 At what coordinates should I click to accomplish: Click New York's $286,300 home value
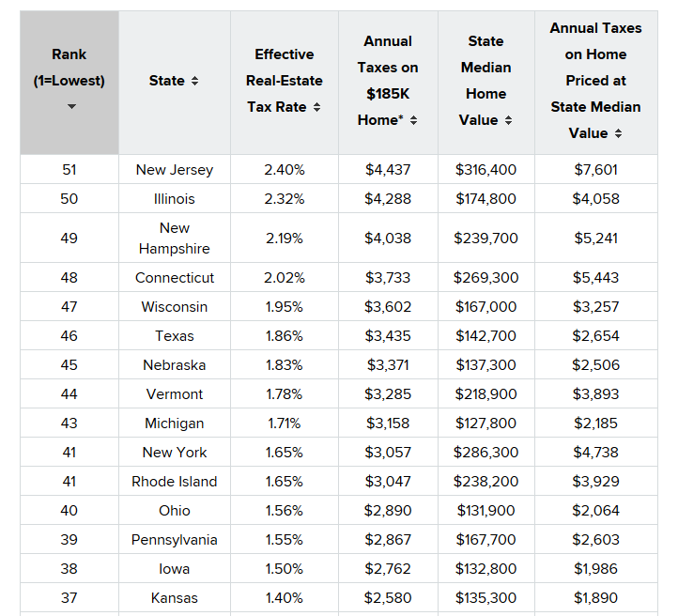485,453
